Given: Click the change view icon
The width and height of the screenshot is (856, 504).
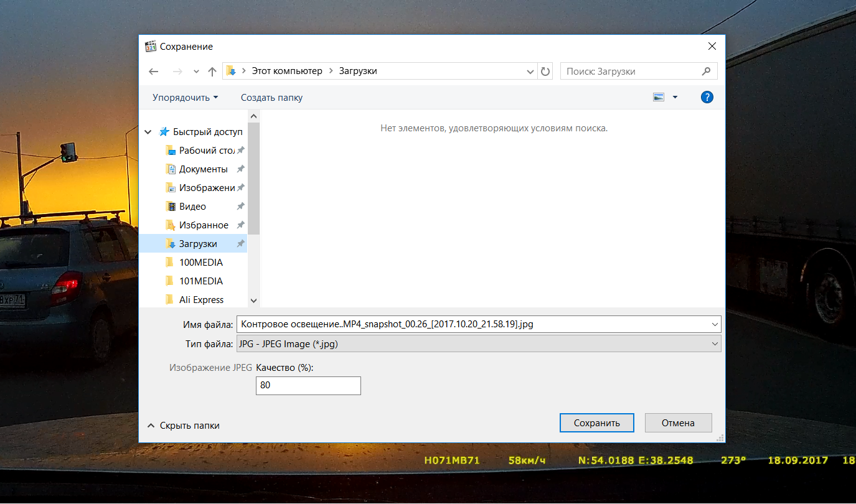Looking at the screenshot, I should (x=659, y=97).
